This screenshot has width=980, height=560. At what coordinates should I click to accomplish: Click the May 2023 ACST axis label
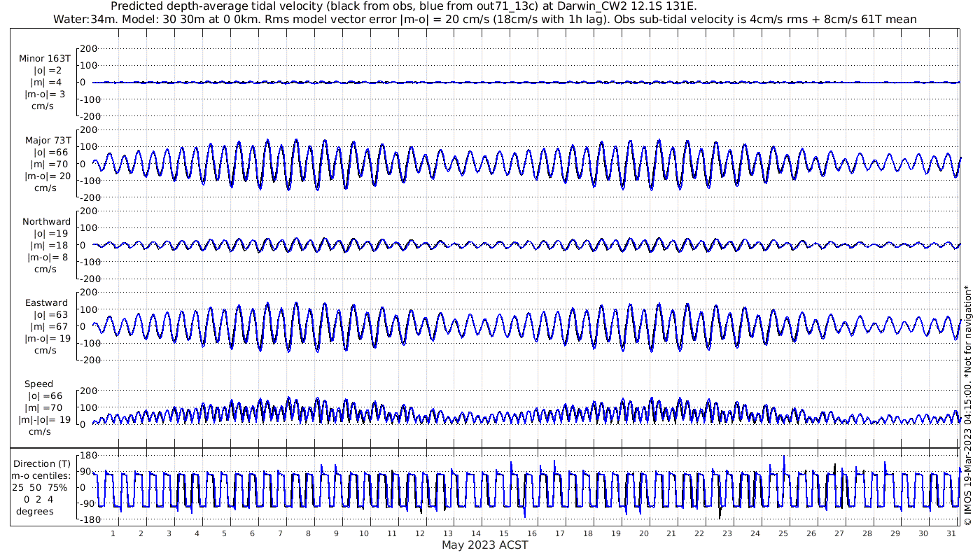[x=485, y=545]
